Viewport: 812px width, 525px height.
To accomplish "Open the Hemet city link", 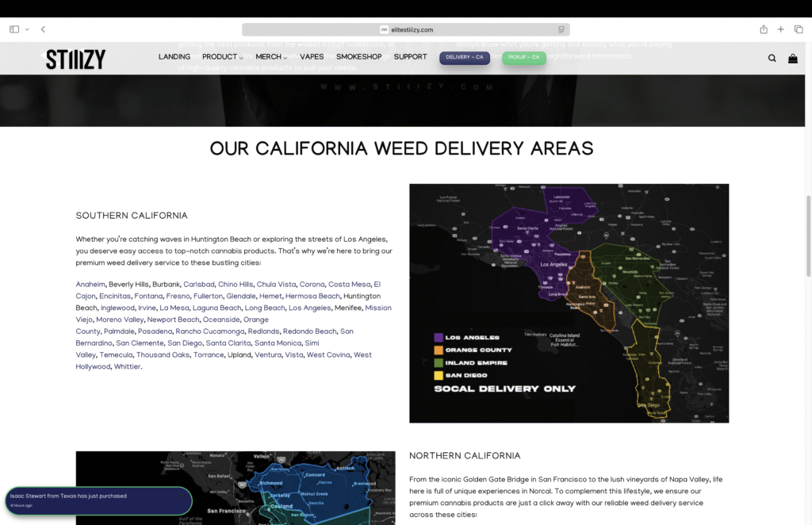I will [x=271, y=296].
